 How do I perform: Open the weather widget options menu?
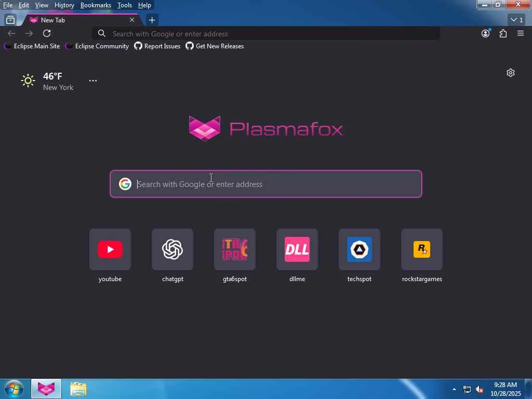click(x=93, y=81)
